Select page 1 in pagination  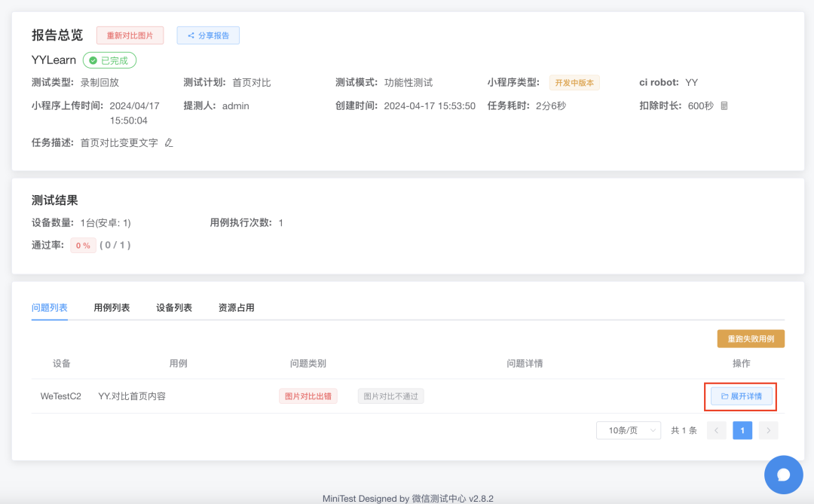click(x=742, y=430)
